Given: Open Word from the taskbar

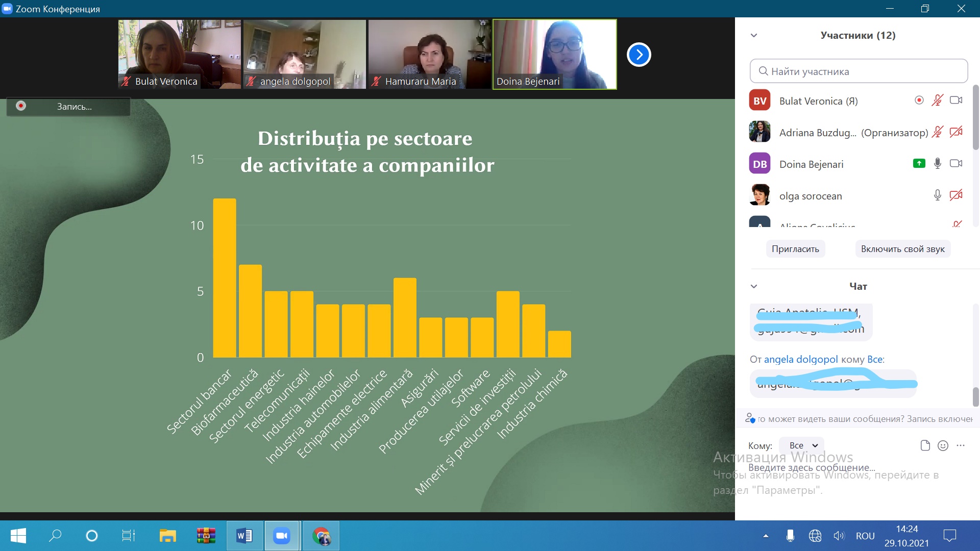Looking at the screenshot, I should (244, 536).
